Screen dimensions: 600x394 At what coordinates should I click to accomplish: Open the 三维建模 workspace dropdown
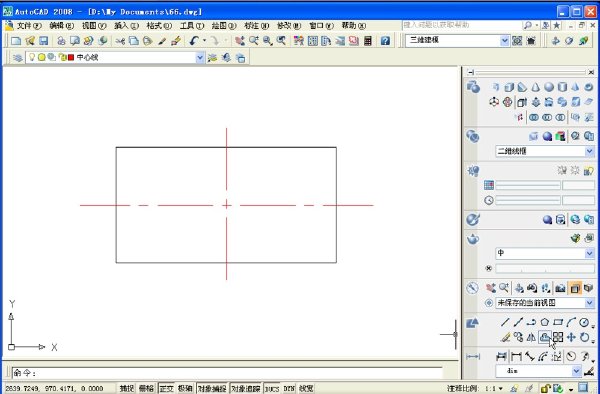(x=504, y=41)
